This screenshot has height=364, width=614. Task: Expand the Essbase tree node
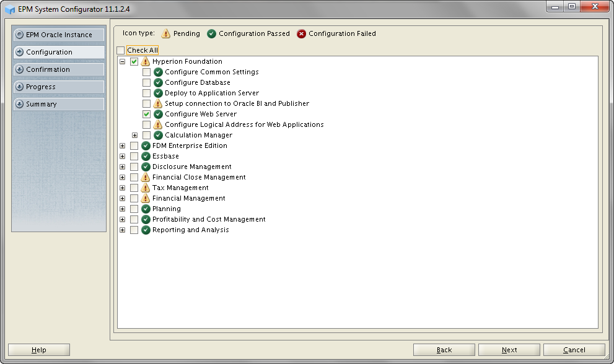122,156
